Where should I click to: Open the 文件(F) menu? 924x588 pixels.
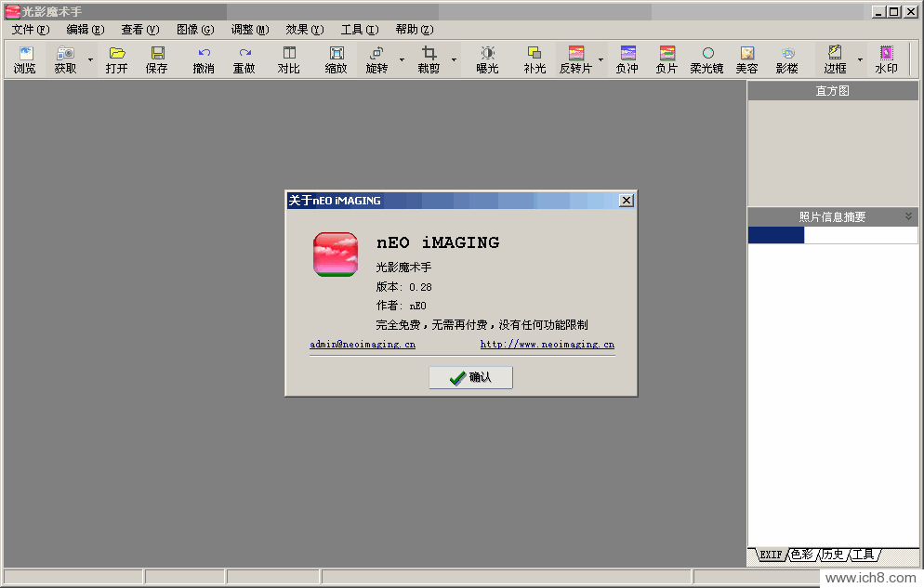pos(31,30)
